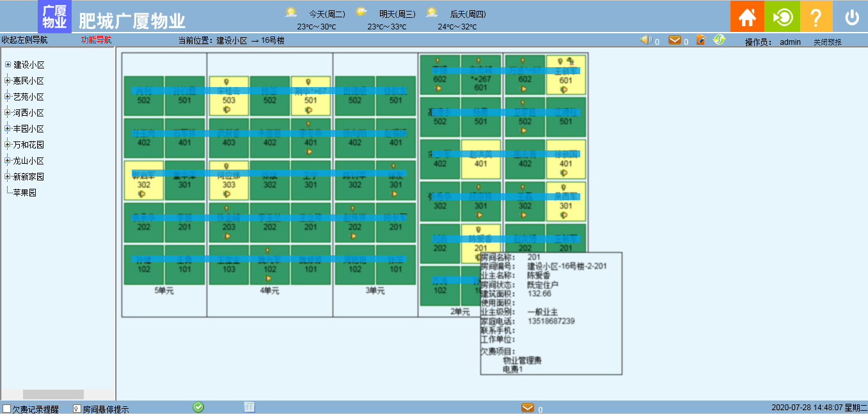Expand the 惠民小区 tree node
The width and height of the screenshot is (868, 414).
click(8, 81)
